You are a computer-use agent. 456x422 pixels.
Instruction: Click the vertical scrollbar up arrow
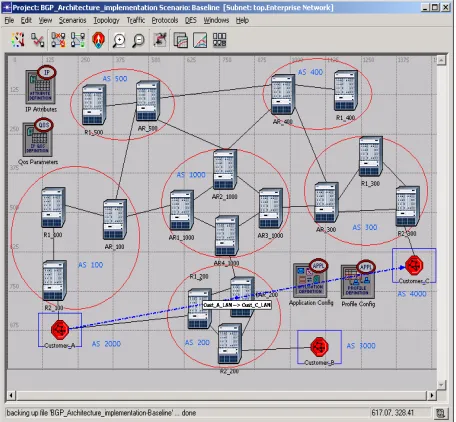(441, 60)
